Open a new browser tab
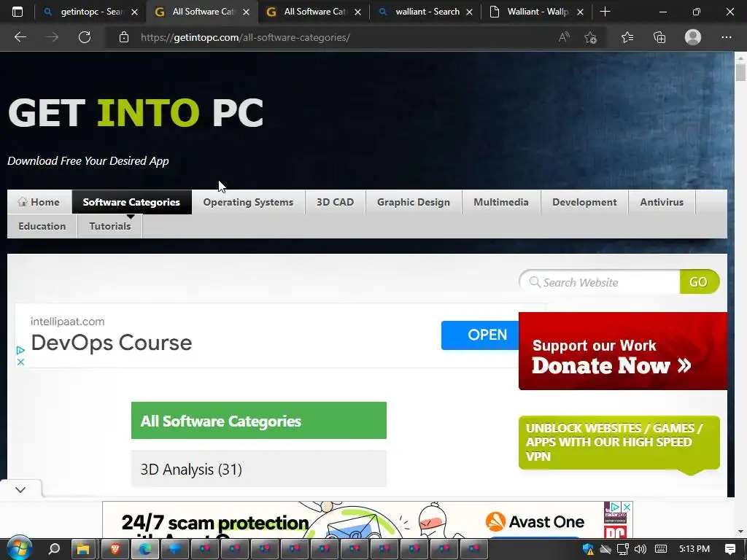747x560 pixels. pos(605,12)
